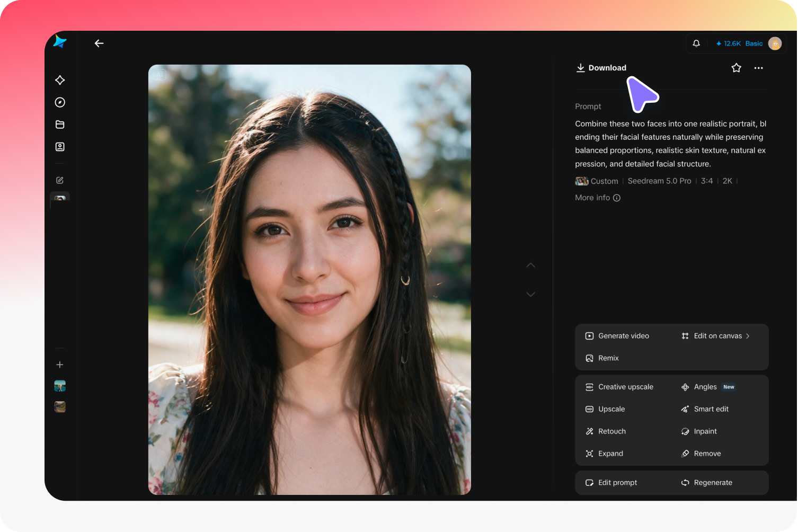The image size is (798, 532).
Task: Click the Custom reference thumbnail label
Action: tap(597, 181)
